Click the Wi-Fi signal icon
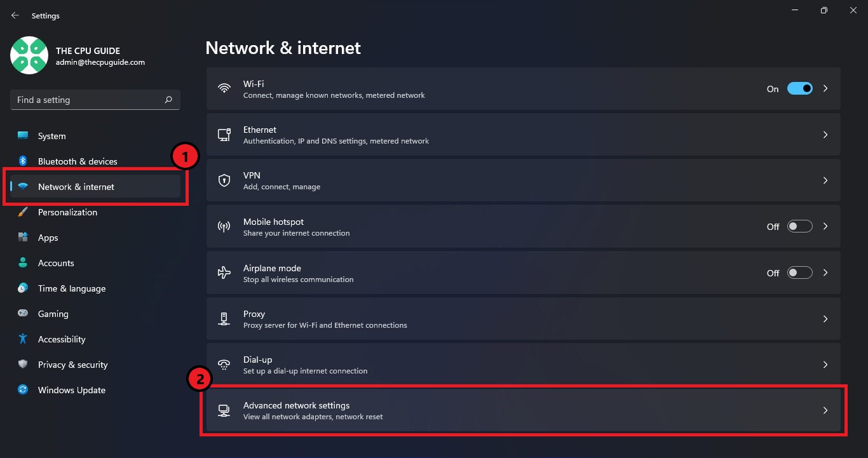 224,89
